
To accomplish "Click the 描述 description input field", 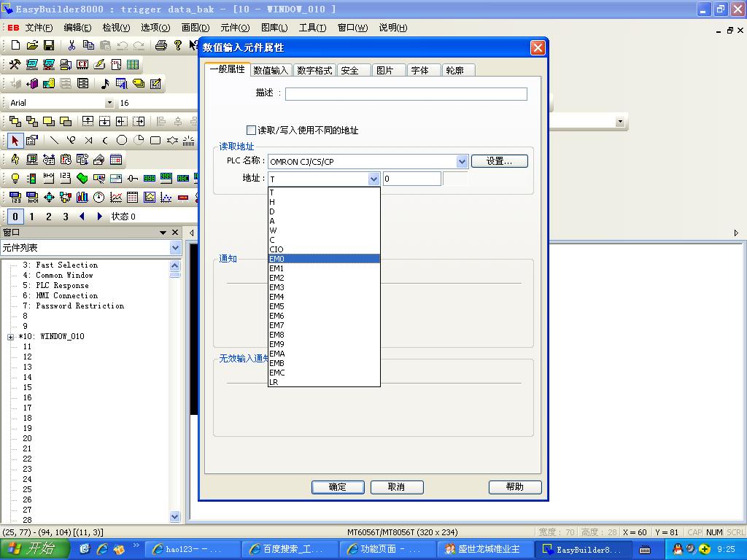I will [406, 94].
